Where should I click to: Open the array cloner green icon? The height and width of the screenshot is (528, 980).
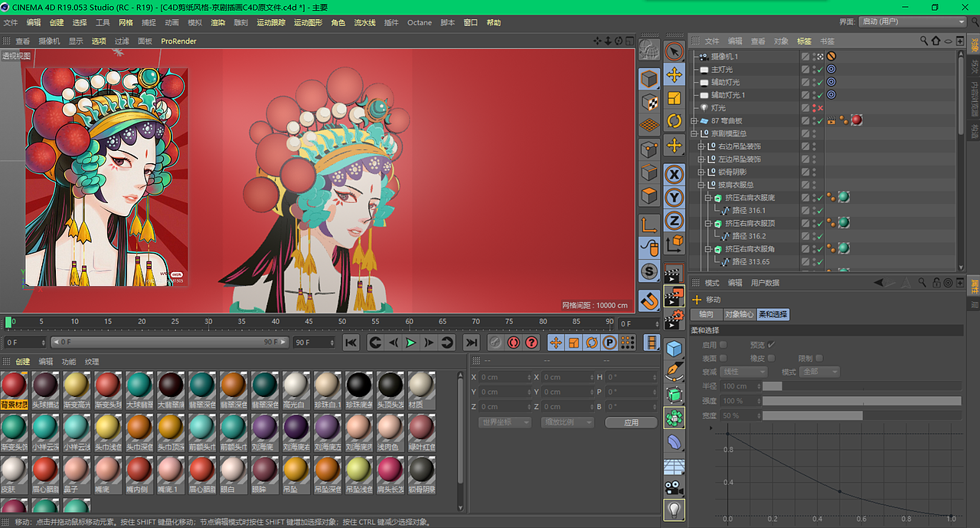[674, 418]
